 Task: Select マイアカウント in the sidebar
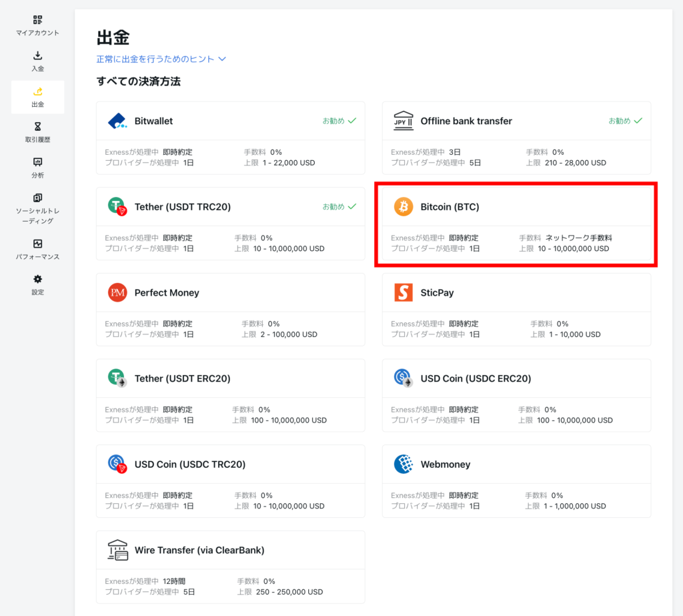point(37,25)
